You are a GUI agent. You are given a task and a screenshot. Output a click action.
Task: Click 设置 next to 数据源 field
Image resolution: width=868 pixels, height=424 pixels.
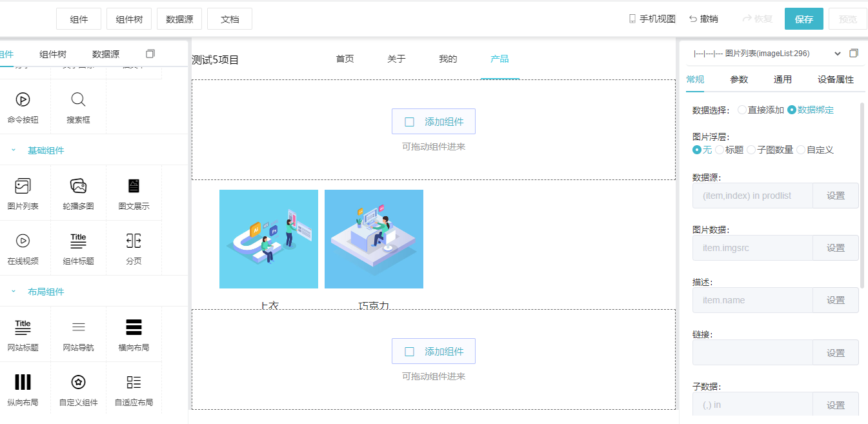tap(836, 196)
